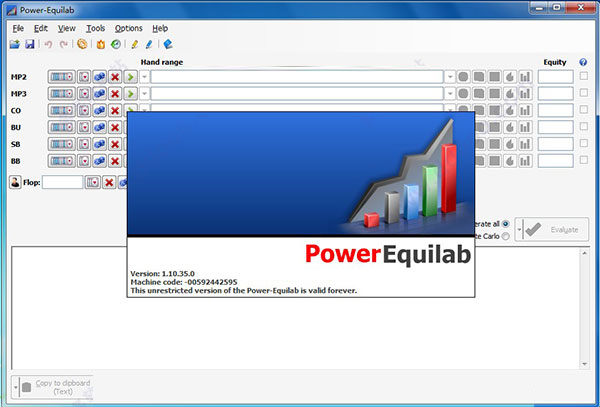Click the undo arrow in the toolbar
Image resolution: width=600 pixels, height=407 pixels.
[x=48, y=44]
